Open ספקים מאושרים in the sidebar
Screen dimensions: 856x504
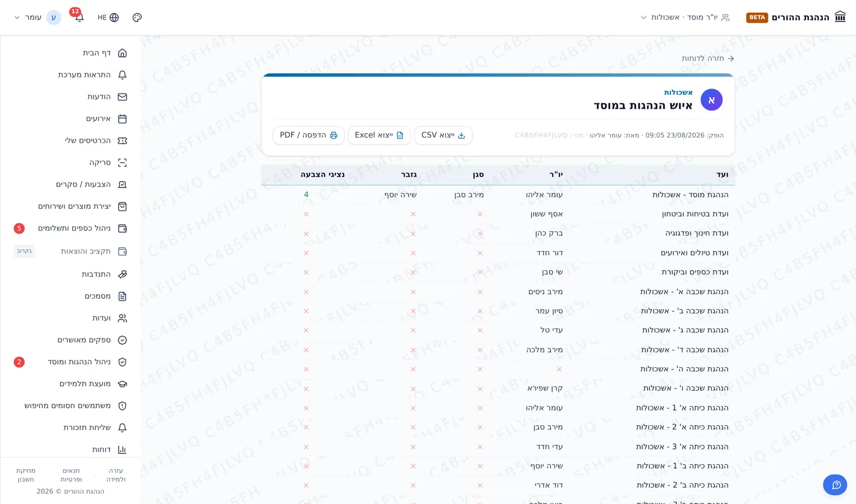(x=71, y=340)
